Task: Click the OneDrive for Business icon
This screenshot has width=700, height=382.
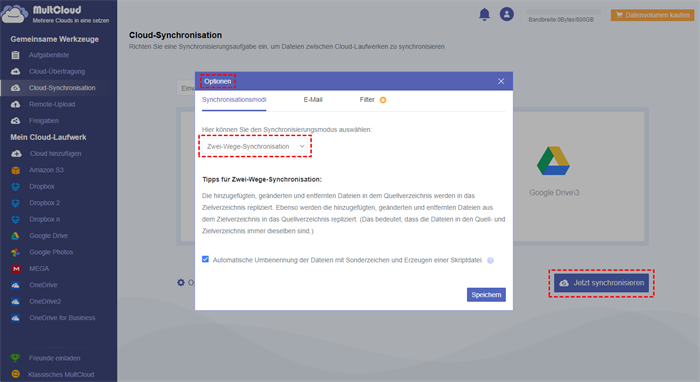Action: (x=16, y=318)
